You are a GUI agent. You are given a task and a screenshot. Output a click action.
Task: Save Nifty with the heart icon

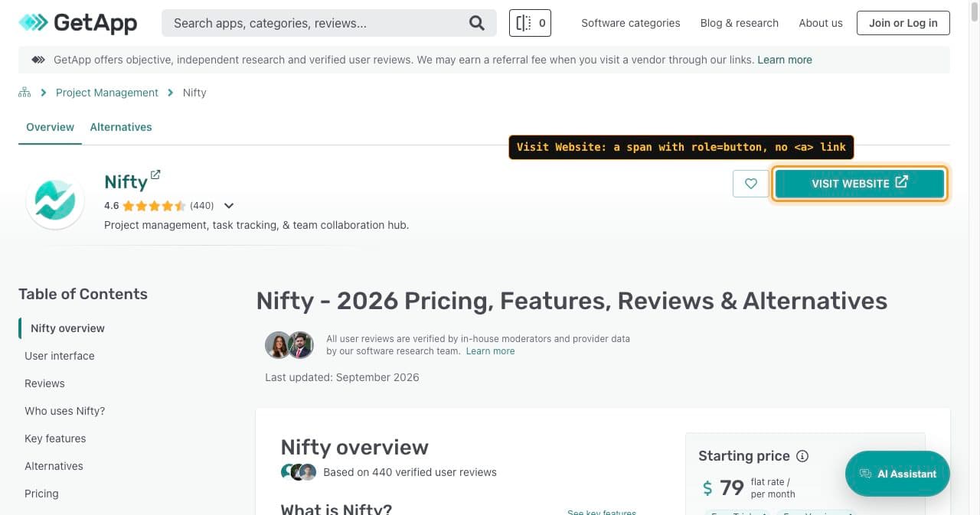[x=750, y=184]
